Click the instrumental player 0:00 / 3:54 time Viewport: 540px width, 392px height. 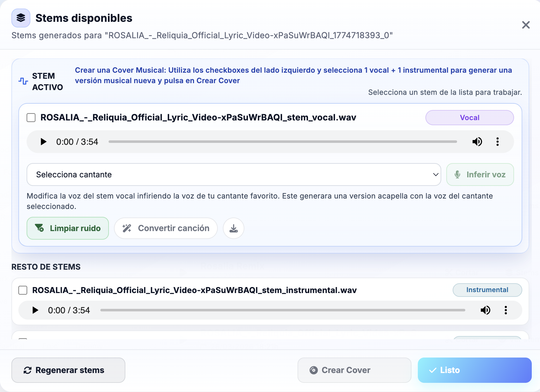pyautogui.click(x=69, y=310)
